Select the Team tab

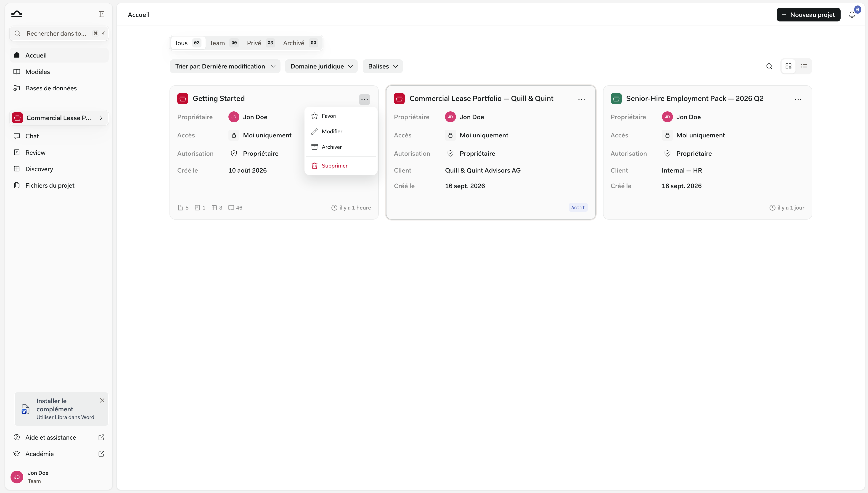(224, 43)
